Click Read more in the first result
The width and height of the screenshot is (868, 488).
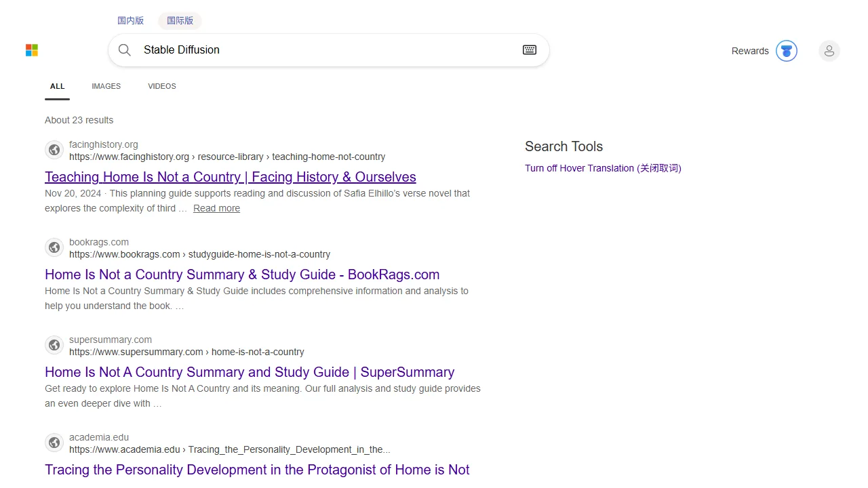tap(216, 208)
